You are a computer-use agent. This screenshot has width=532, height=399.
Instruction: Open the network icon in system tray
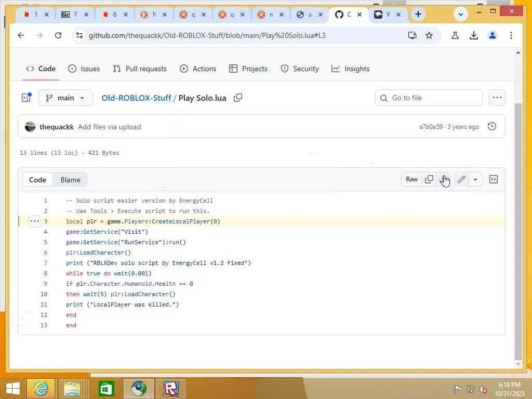(470, 389)
